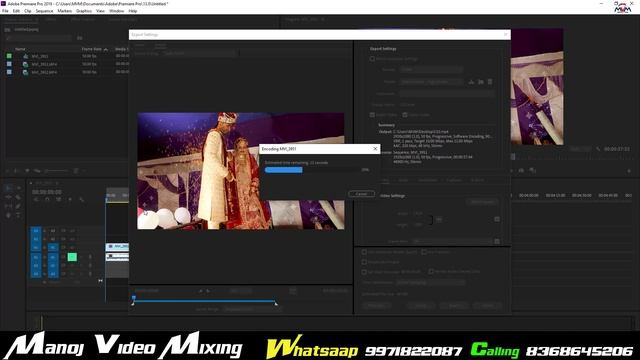Select the Hand tool
Viewport: 640px width, 360px height.
(x=8, y=215)
